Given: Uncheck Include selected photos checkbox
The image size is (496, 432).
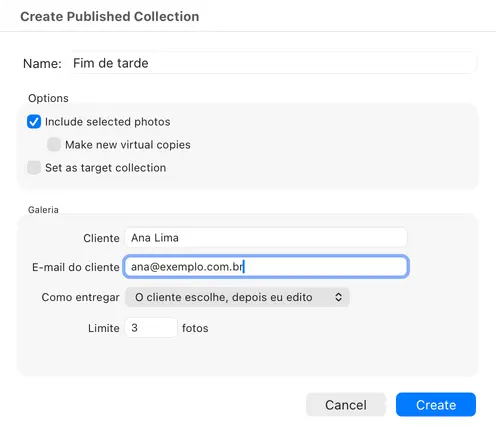Looking at the screenshot, I should click(x=34, y=122).
